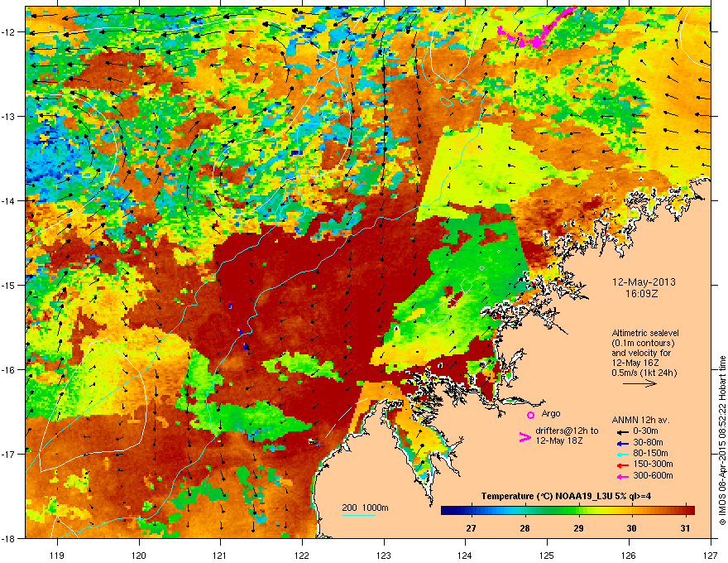
Task: Click the latitude axis label -12
Action: click(x=8, y=32)
